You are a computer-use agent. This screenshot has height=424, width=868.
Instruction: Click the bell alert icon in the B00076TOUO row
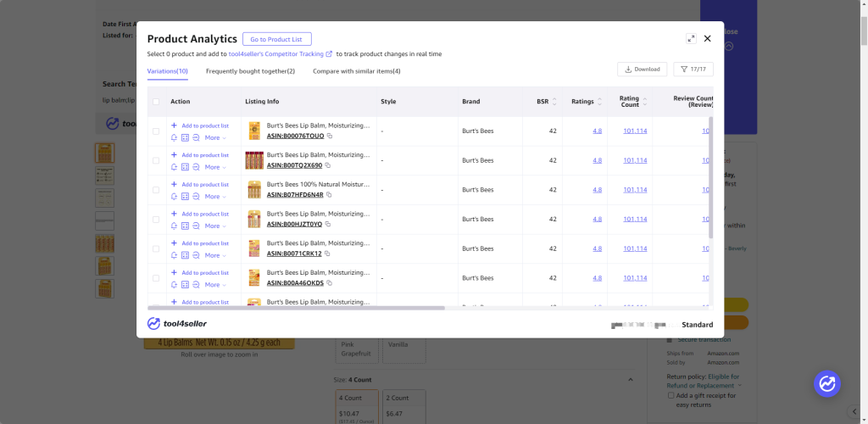coord(175,138)
